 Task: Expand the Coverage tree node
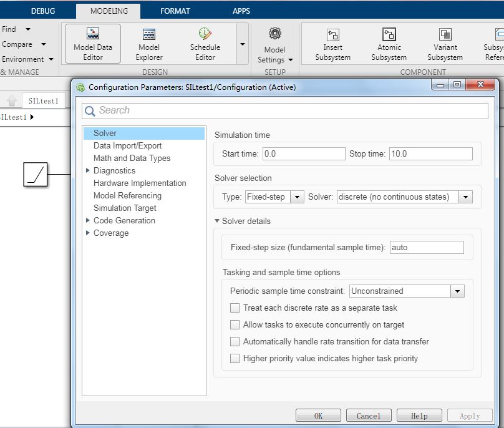click(87, 233)
